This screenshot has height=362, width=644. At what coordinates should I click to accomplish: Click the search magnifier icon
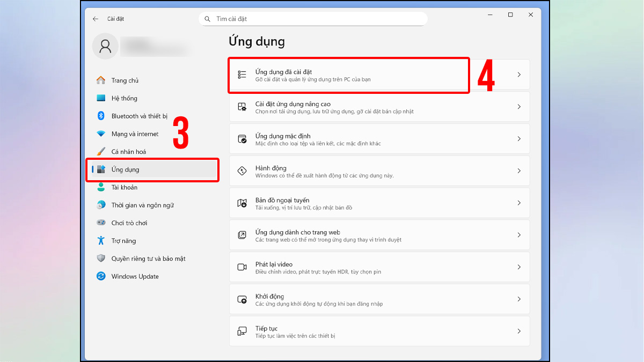(x=208, y=19)
